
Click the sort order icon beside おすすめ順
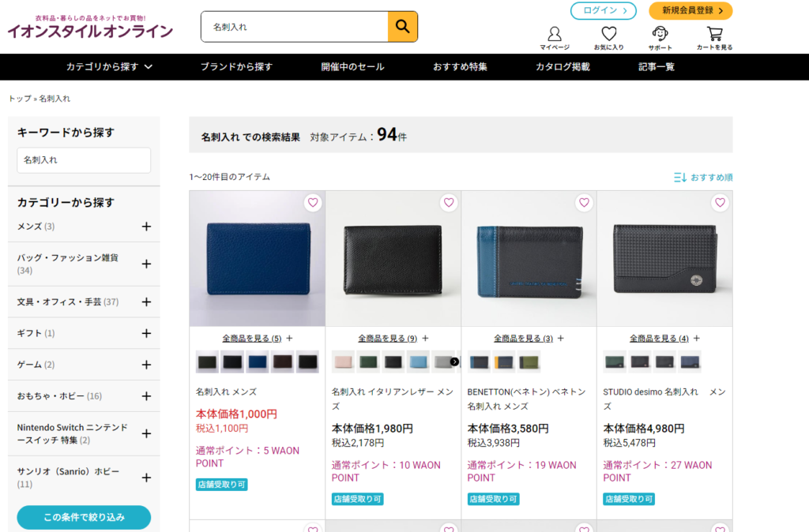click(x=680, y=178)
